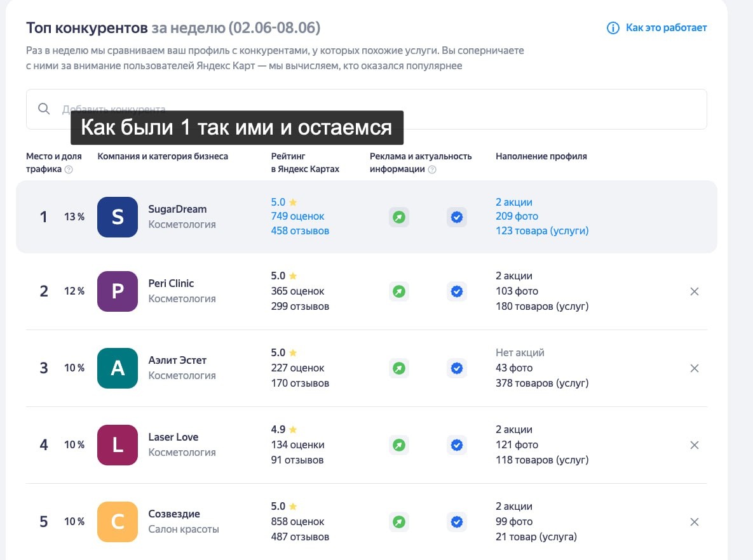
Task: Click the 'Наполнение профиля' column header
Action: [x=541, y=156]
